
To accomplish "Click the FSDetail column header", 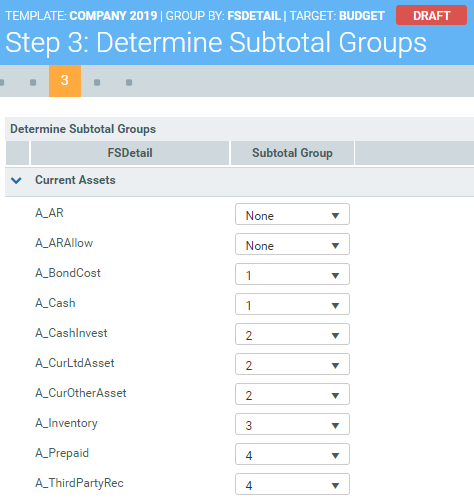I will click(x=130, y=153).
